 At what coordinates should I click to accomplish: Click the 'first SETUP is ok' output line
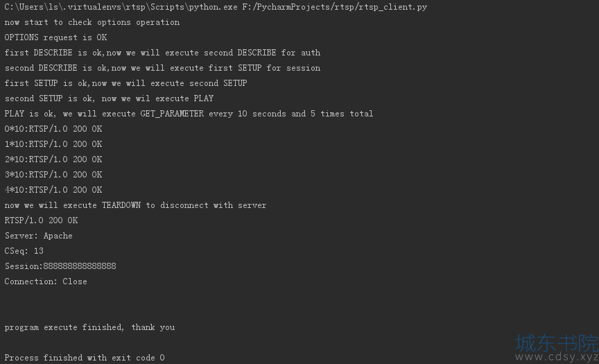click(x=125, y=83)
